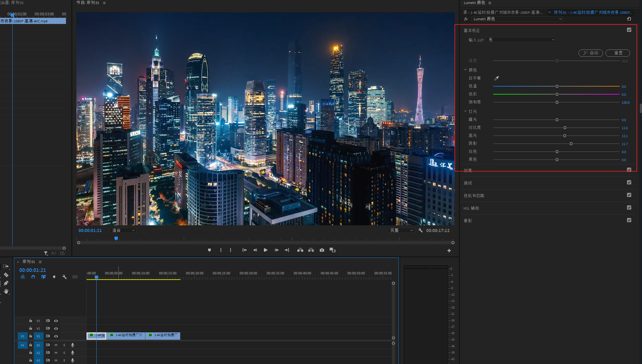The image size is (642, 364).
Task: Open the 适合 zoom level dropdown
Action: [x=123, y=230]
